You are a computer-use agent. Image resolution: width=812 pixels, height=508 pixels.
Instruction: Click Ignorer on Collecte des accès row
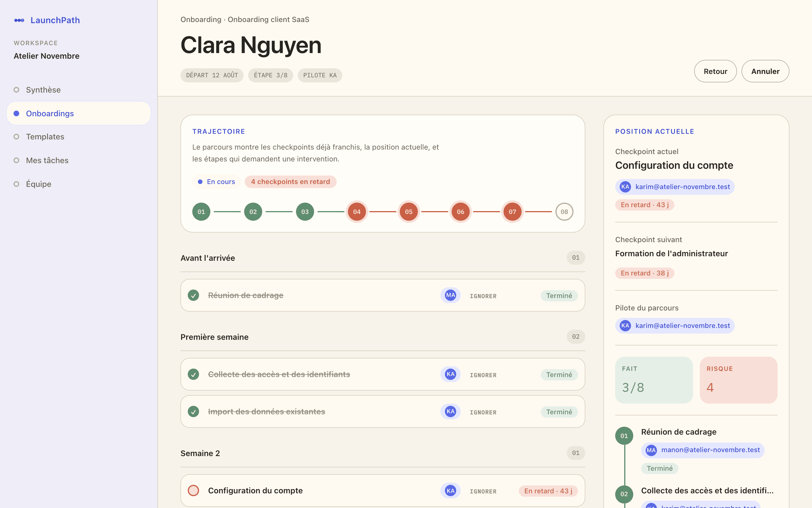(x=483, y=375)
